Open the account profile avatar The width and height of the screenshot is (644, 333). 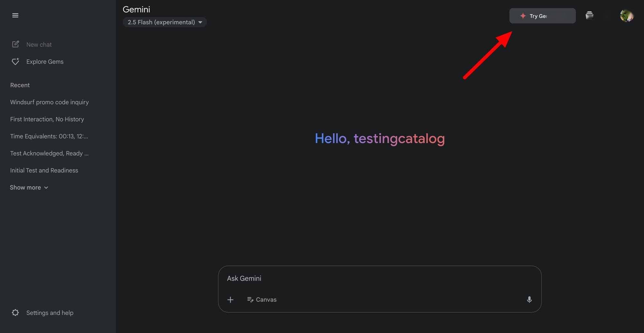[627, 16]
